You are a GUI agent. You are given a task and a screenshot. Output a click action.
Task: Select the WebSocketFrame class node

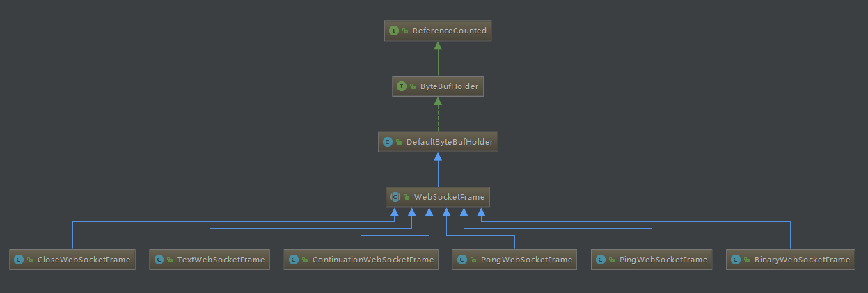tap(438, 197)
